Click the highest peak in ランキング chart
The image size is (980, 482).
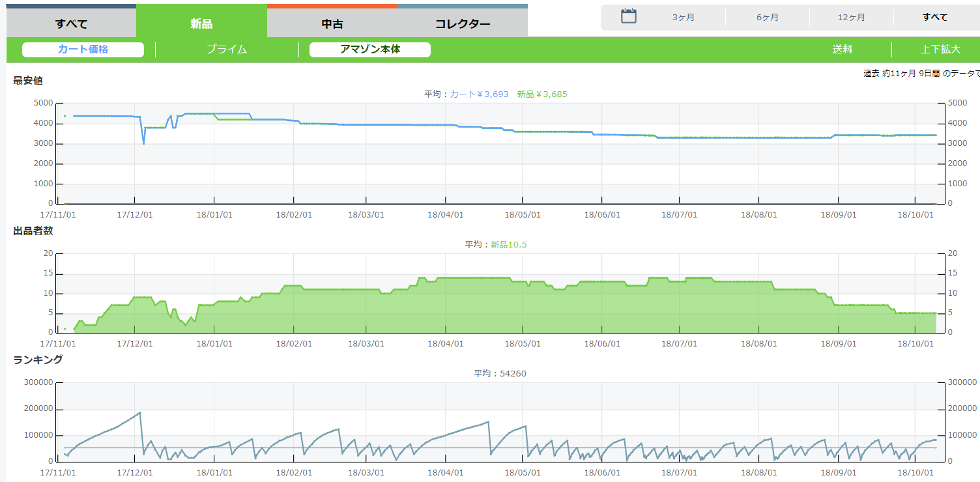tap(139, 413)
